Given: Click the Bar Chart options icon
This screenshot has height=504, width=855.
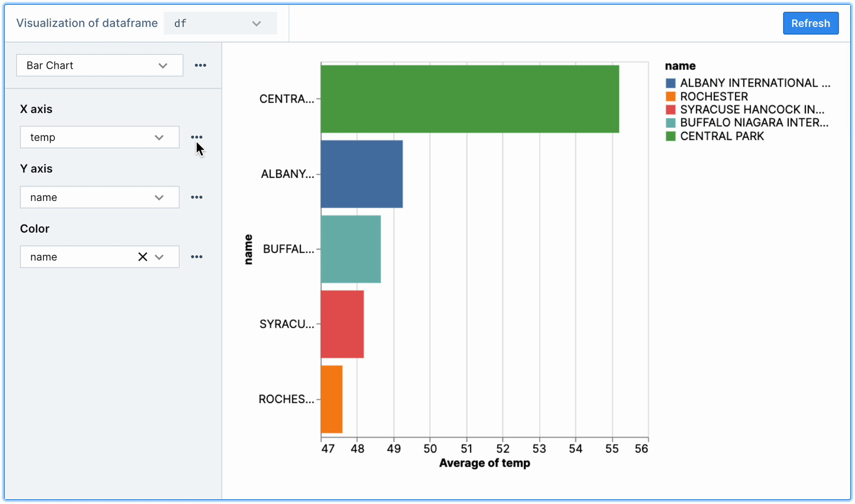Looking at the screenshot, I should click(x=200, y=65).
